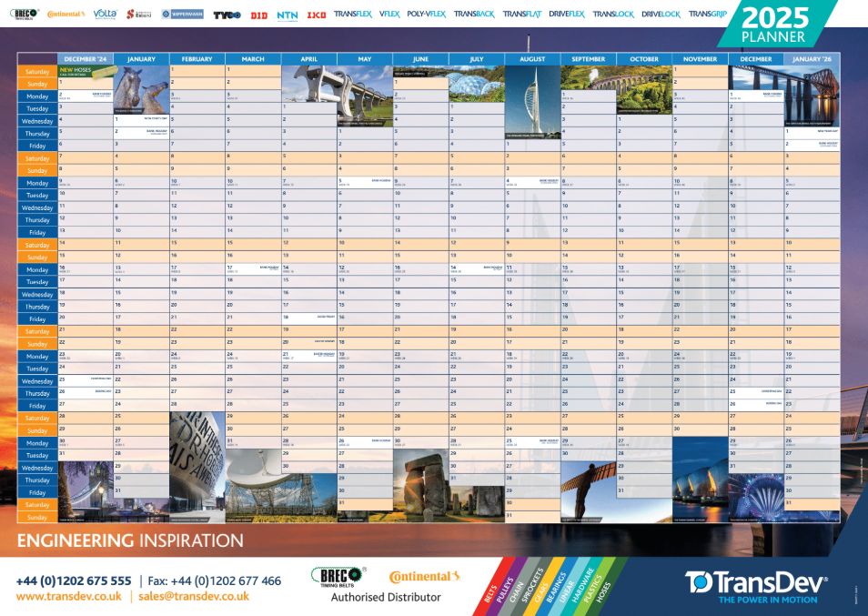The image size is (868, 616).
Task: Select the AUGUST column header
Action: click(532, 58)
